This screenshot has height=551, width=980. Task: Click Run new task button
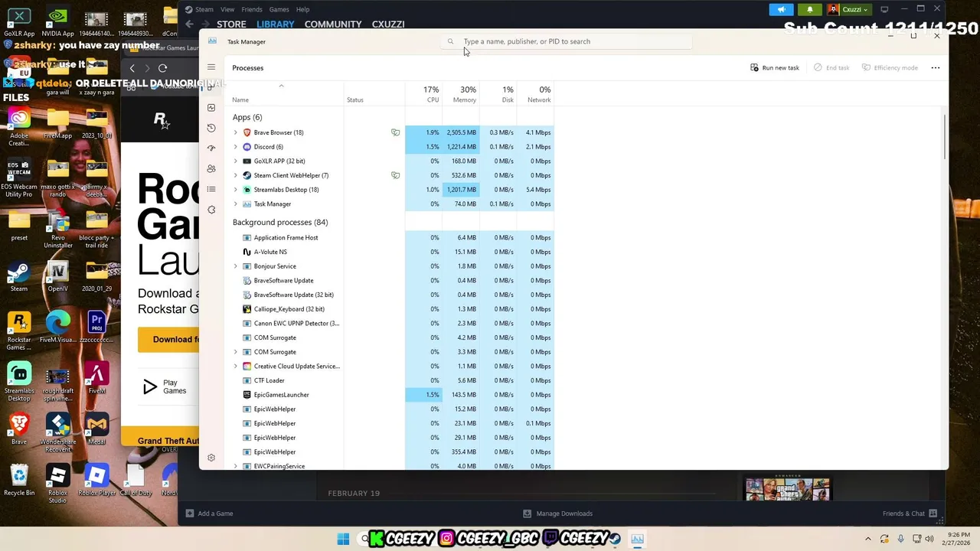775,67
